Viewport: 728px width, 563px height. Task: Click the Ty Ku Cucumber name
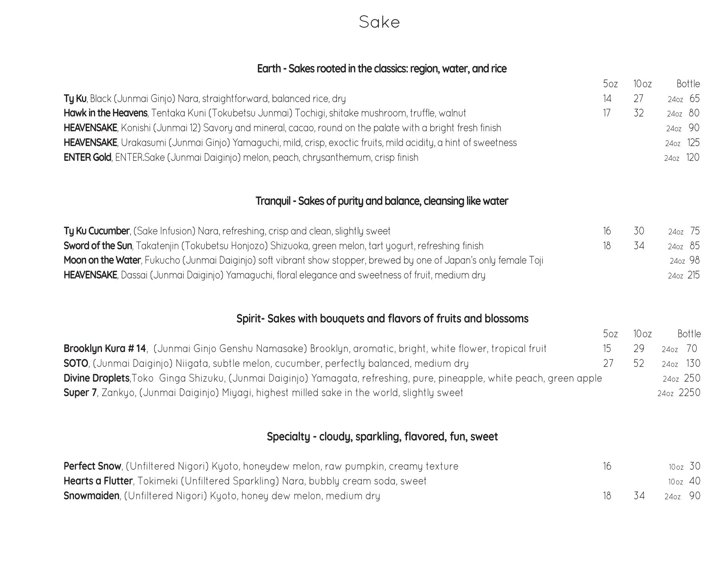96,231
